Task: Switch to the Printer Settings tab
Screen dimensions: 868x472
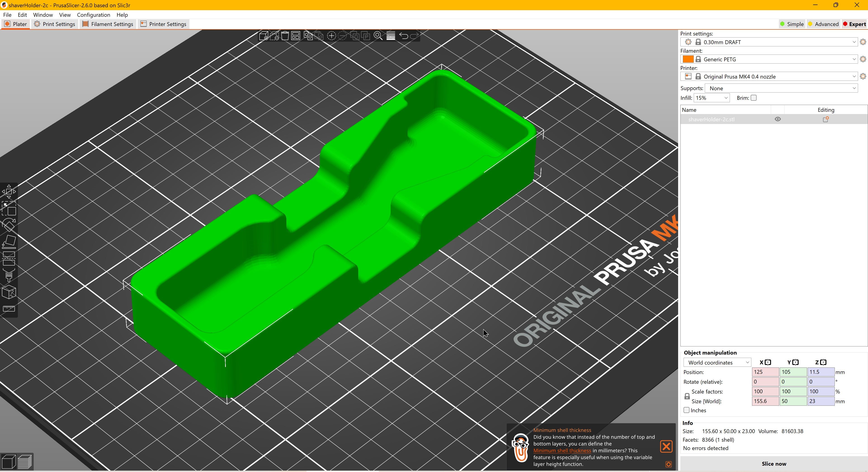Action: (163, 24)
